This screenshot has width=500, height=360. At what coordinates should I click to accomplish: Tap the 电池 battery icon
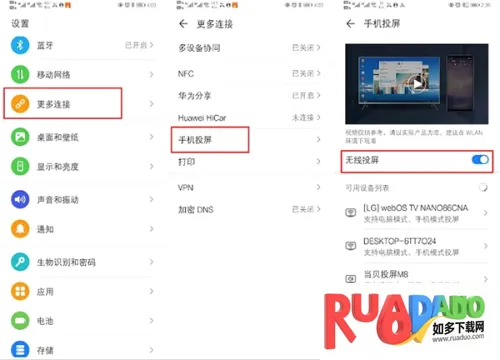pyautogui.click(x=20, y=321)
